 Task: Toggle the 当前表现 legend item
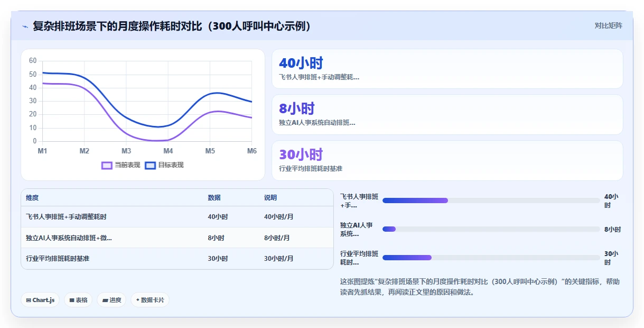pos(121,165)
